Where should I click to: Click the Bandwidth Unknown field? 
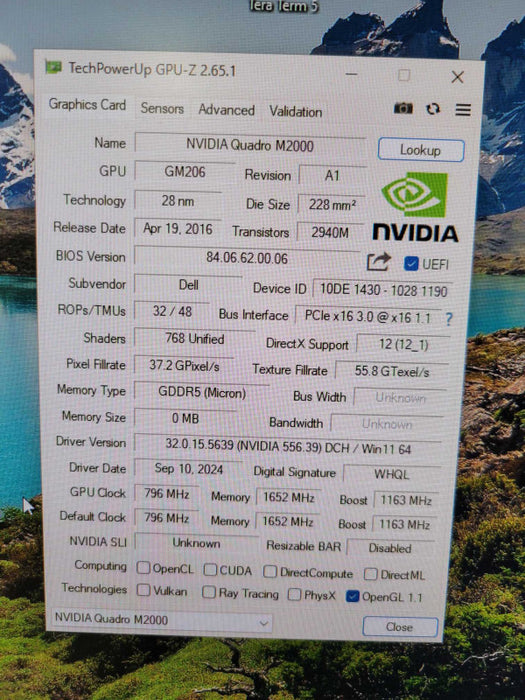click(x=387, y=424)
